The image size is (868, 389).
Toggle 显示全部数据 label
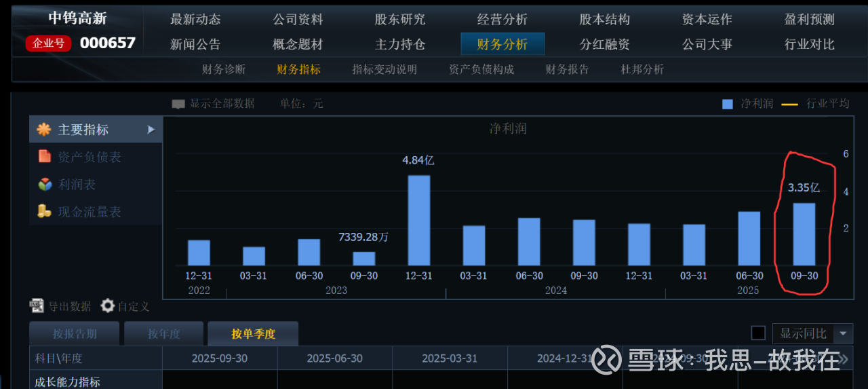click(x=222, y=103)
